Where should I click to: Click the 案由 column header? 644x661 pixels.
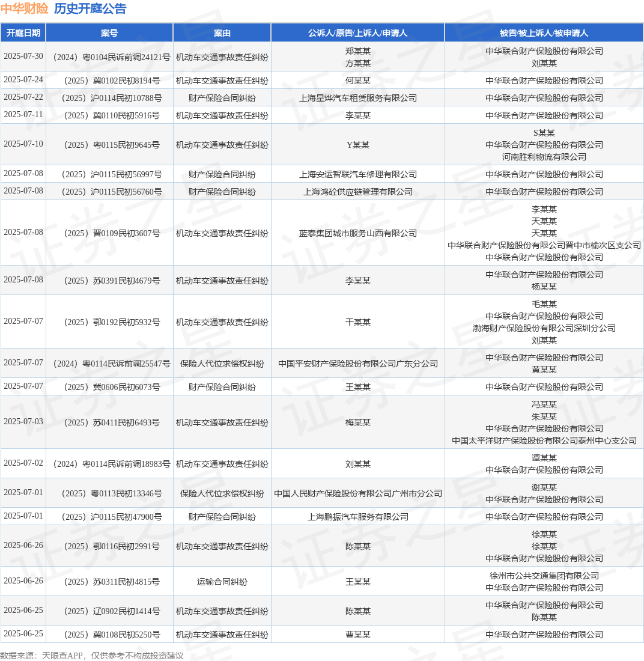tap(222, 33)
